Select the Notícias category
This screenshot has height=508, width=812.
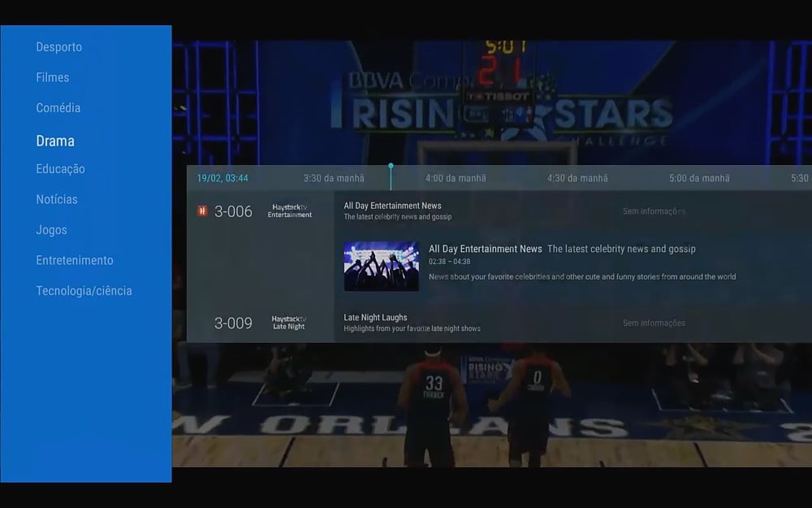pos(57,199)
